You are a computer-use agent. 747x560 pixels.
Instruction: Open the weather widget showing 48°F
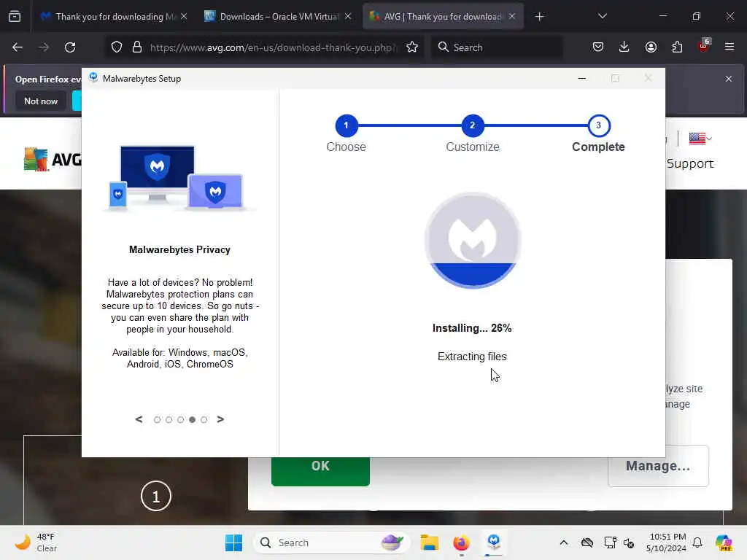tap(36, 542)
